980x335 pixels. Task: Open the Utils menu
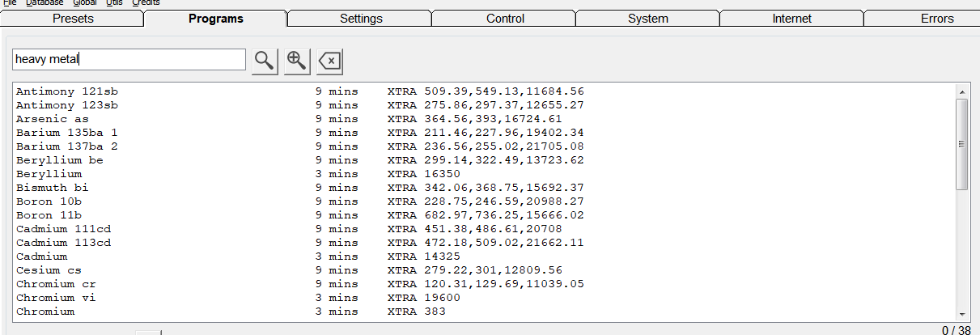(x=114, y=2)
